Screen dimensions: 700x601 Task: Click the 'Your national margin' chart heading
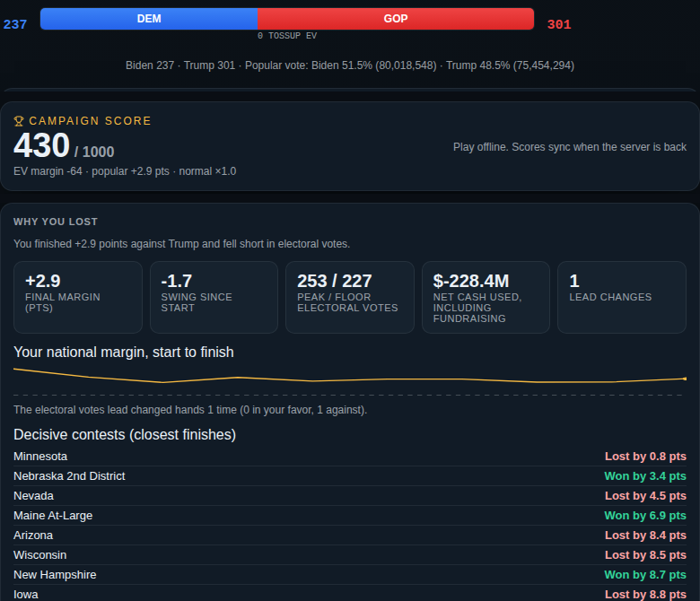pos(124,353)
